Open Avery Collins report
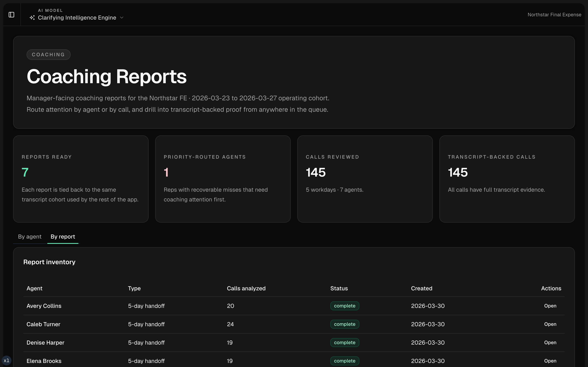The image size is (588, 367). tap(550, 306)
